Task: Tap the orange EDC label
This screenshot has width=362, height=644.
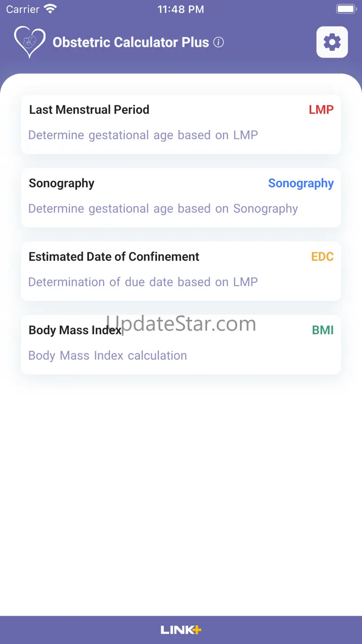Action: (323, 257)
